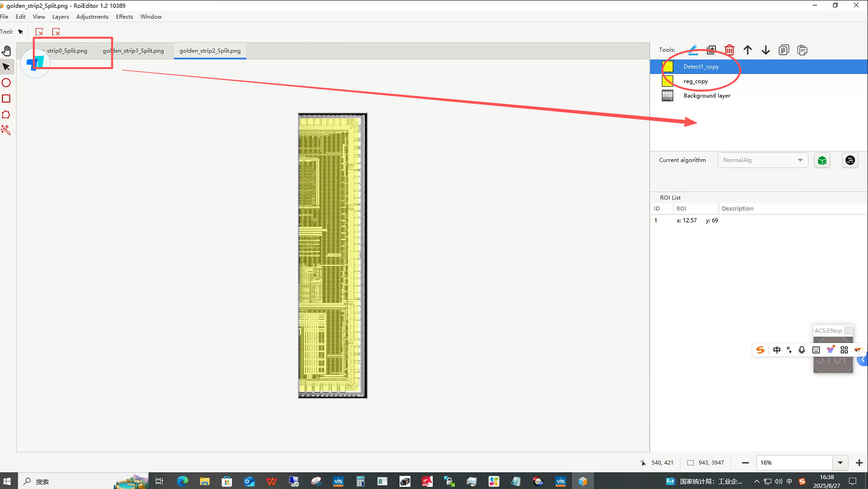Click the green cube algorithm button
Screen dimensions: 868x489
822,161
